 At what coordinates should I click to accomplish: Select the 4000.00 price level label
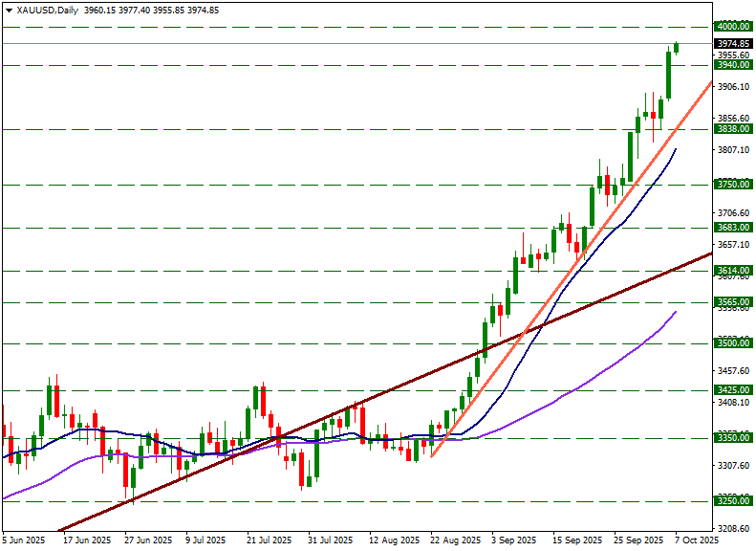[732, 27]
